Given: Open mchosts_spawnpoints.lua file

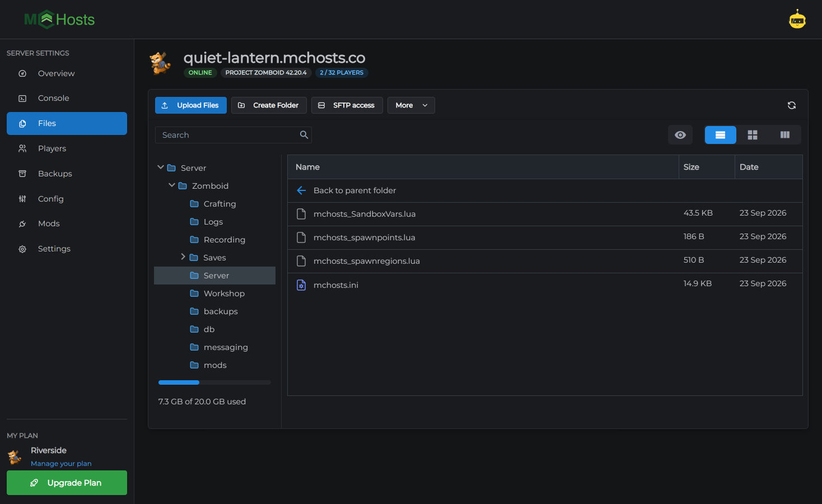Looking at the screenshot, I should click(x=365, y=237).
